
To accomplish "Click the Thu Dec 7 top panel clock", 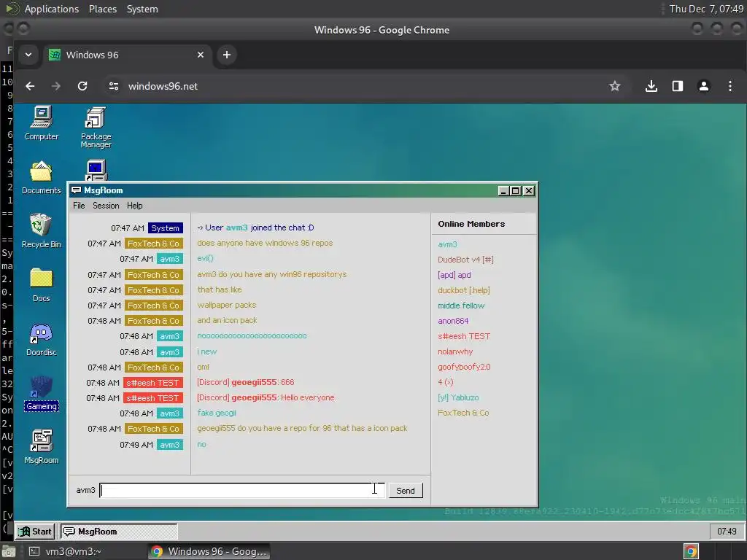I will coord(706,9).
